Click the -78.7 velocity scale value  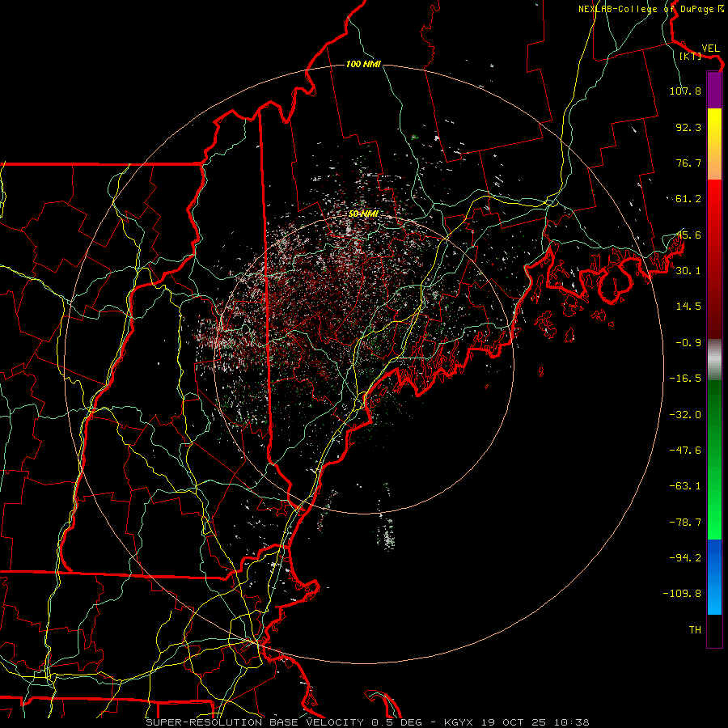tap(685, 523)
